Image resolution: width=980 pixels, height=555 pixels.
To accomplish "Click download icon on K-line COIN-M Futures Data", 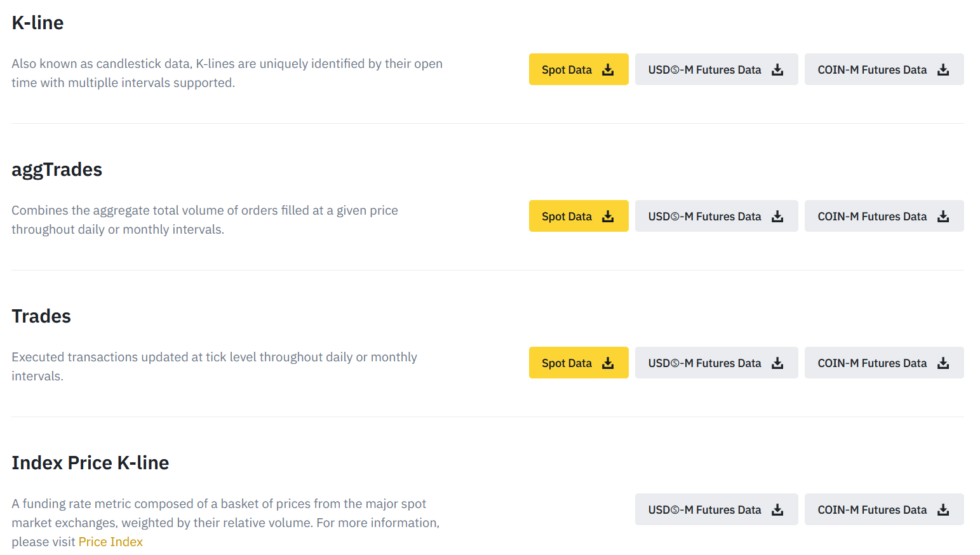I will pyautogui.click(x=943, y=69).
